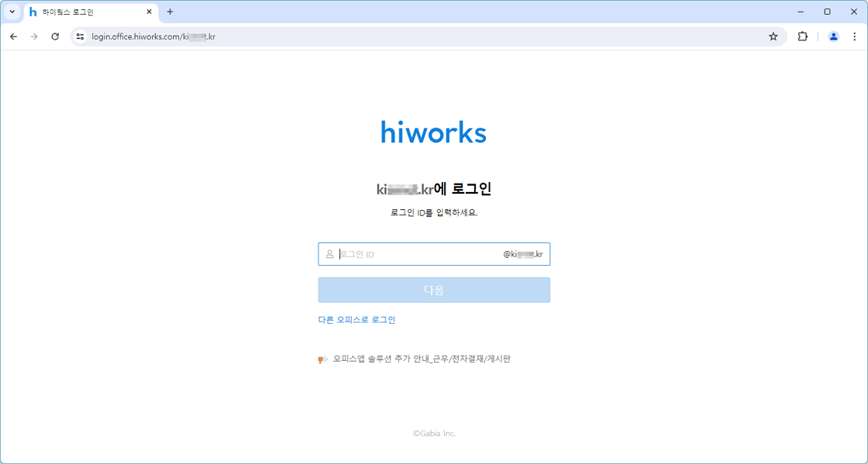The width and height of the screenshot is (868, 464).
Task: Click the 다음 button
Action: tap(434, 290)
